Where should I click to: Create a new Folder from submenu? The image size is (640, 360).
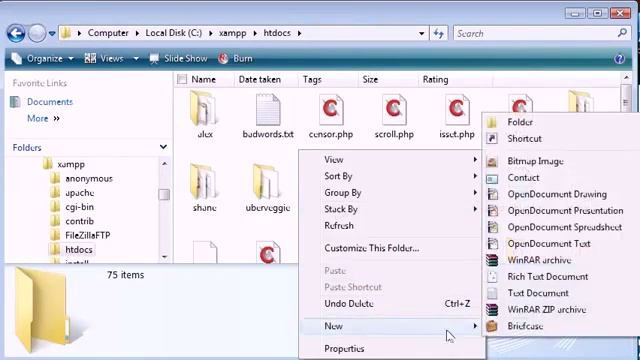tap(561, 122)
